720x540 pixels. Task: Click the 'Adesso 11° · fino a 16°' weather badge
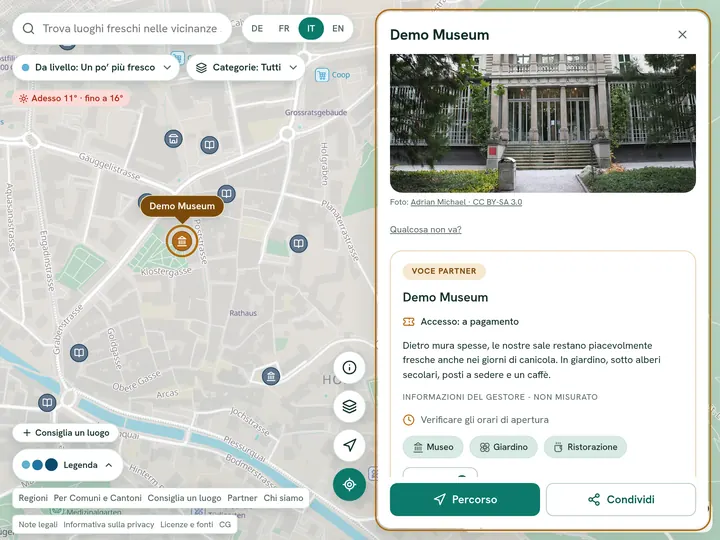click(x=71, y=98)
